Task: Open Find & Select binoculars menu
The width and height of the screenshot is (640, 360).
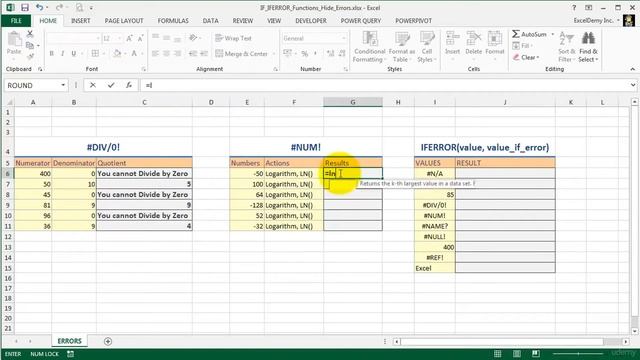Action: tap(588, 47)
